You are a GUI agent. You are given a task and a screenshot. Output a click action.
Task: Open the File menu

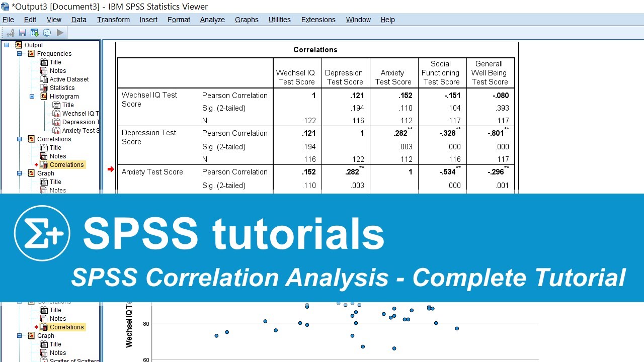click(x=8, y=20)
